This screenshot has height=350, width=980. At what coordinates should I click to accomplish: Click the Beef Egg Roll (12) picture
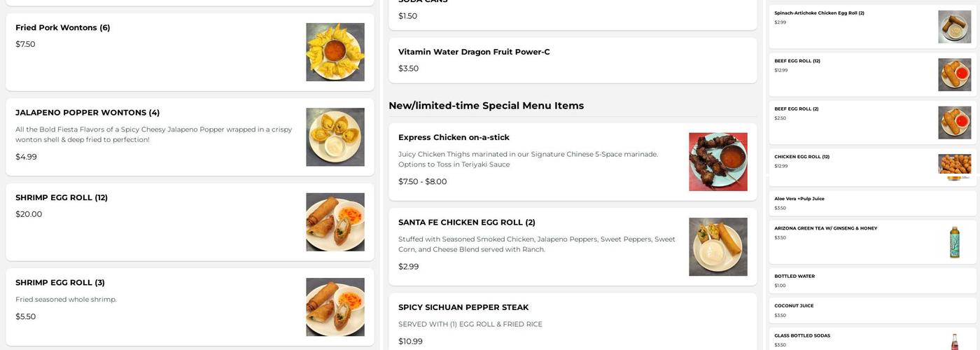(x=954, y=74)
